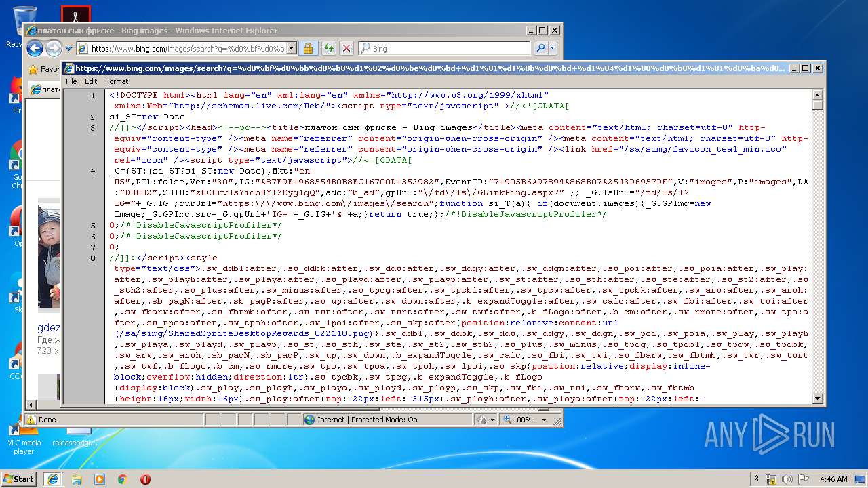
Task: Click the source viewer vertical scroll-down arrow
Action: point(818,399)
